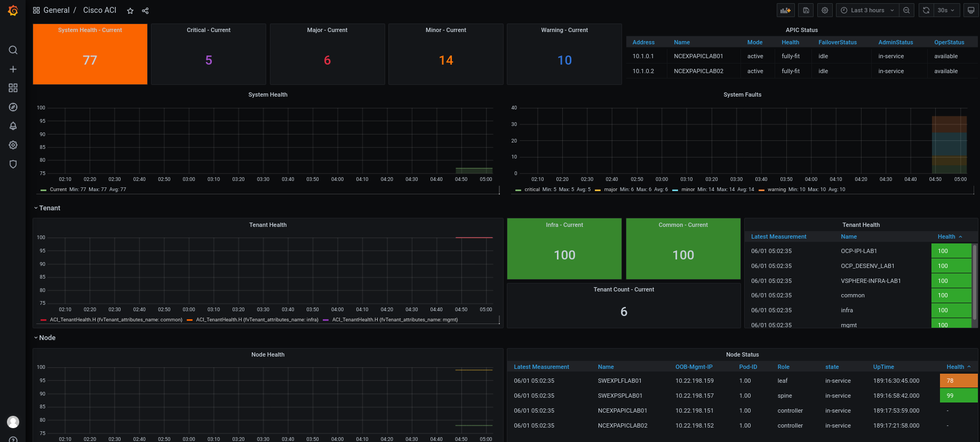Open Major - Current panel title menu
This screenshot has width=980, height=442.
[327, 30]
